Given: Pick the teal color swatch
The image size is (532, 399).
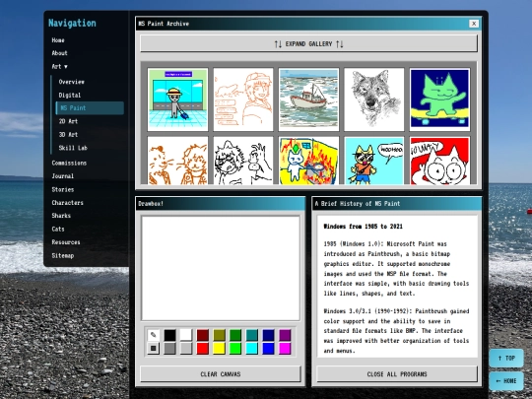Looking at the screenshot, I should (x=252, y=335).
